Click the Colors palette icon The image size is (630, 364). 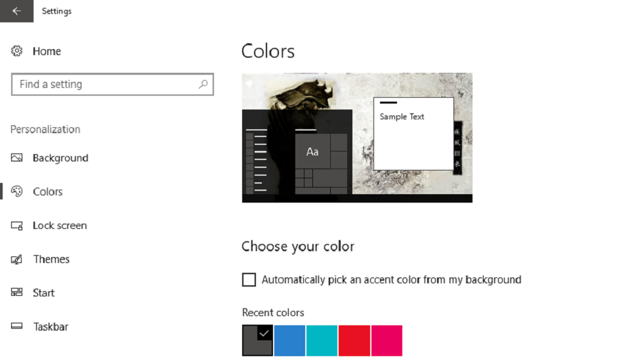pos(17,192)
